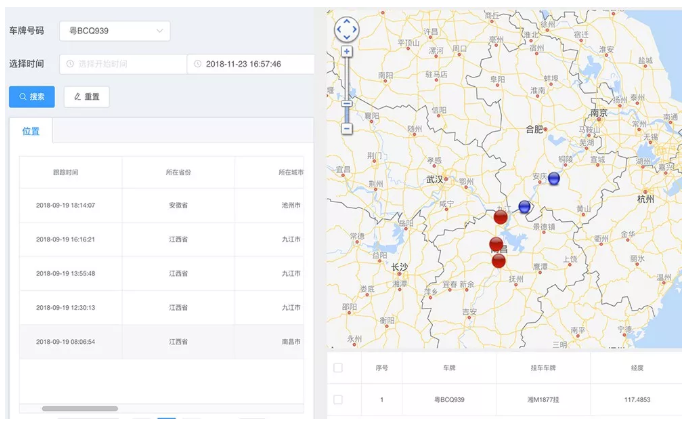Toggle the select-all checkbox in vehicle table header
The height and width of the screenshot is (423, 693).
pos(338,368)
